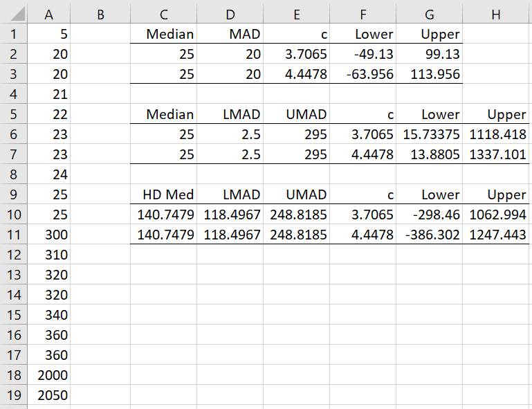
Task: Click the cell showing 1118.418
Action: click(x=496, y=134)
